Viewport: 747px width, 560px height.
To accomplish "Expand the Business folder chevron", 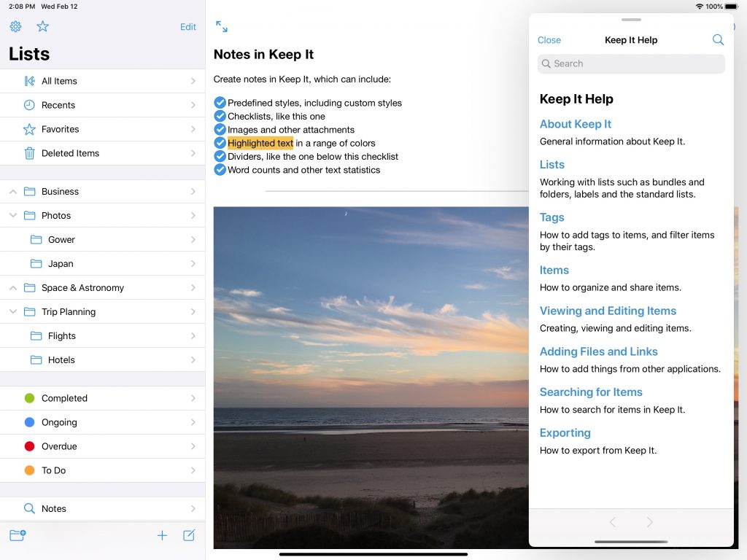I will (x=13, y=192).
